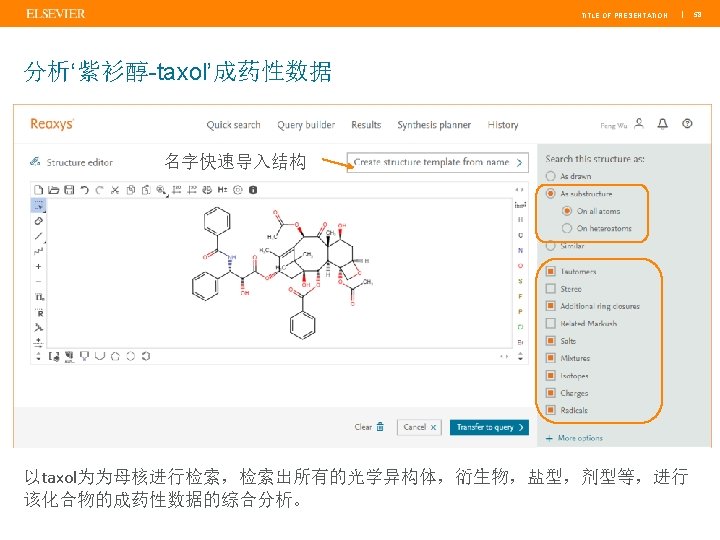Click the Cancel button
The image size is (720, 540).
pos(419,427)
